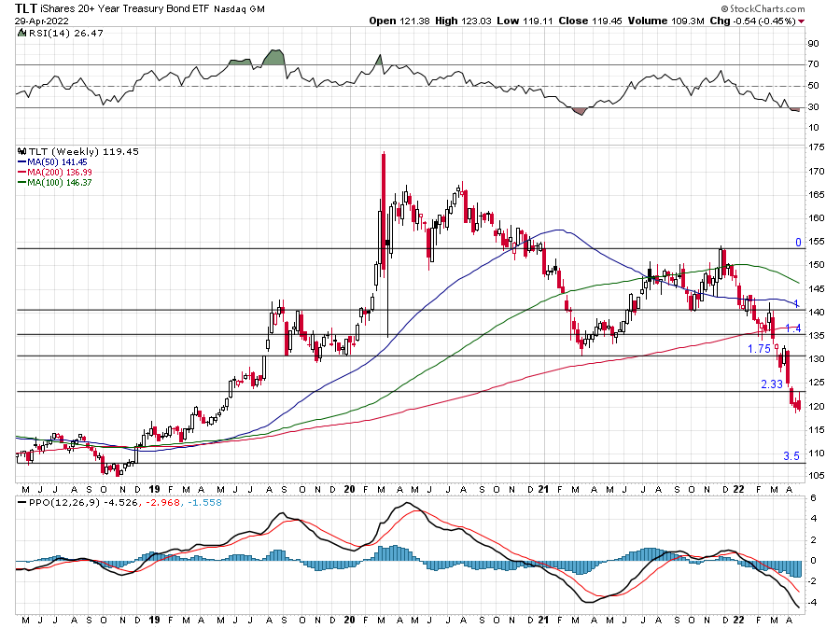
Task: Click the TLT (Weekly) 119.45 legend label
Action: [x=84, y=151]
